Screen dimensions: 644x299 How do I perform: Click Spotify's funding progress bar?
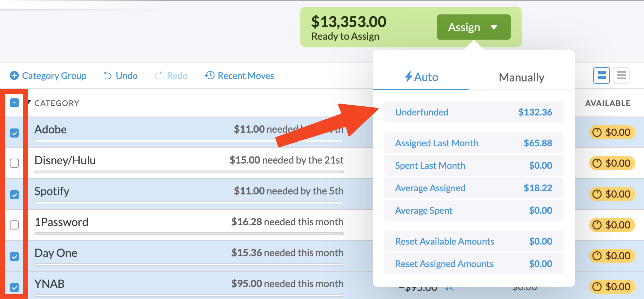click(189, 203)
